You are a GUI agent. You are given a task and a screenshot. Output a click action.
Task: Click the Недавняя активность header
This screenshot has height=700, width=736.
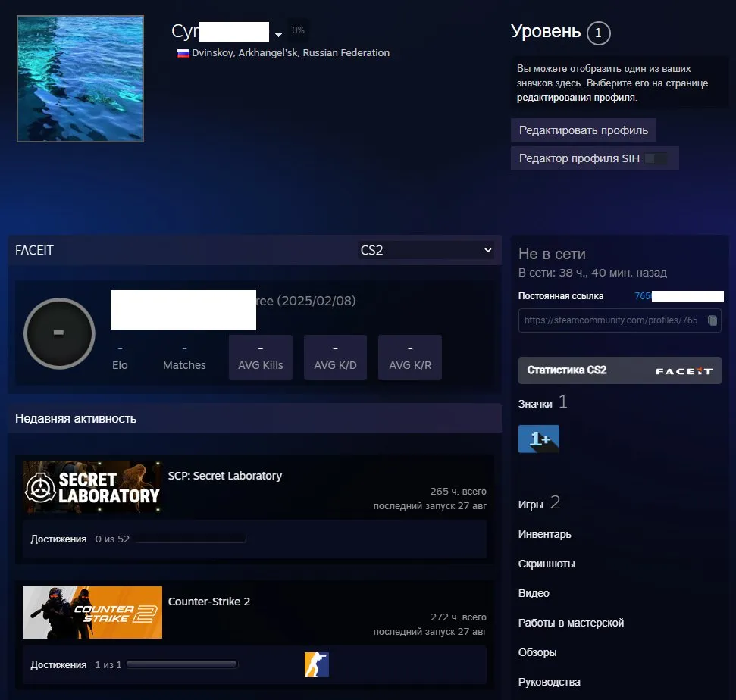tap(76, 418)
